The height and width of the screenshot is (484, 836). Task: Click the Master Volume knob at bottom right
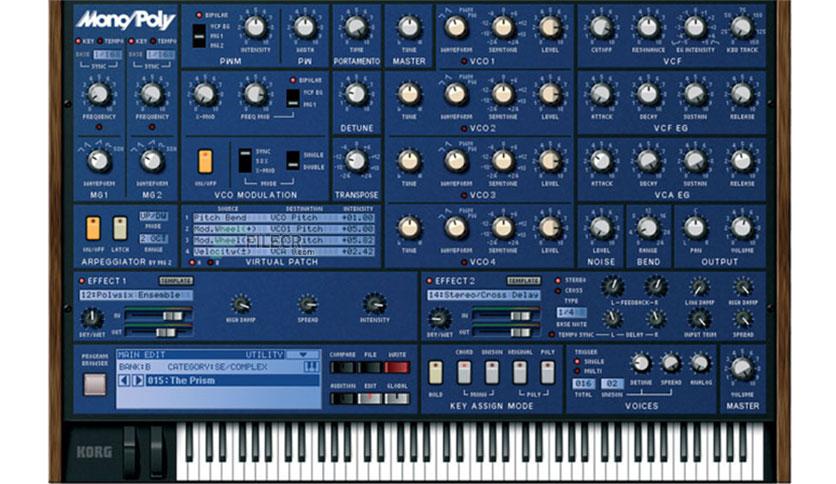[742, 369]
